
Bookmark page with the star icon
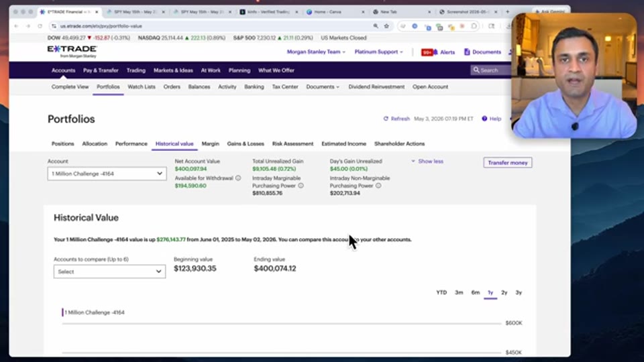point(386,26)
